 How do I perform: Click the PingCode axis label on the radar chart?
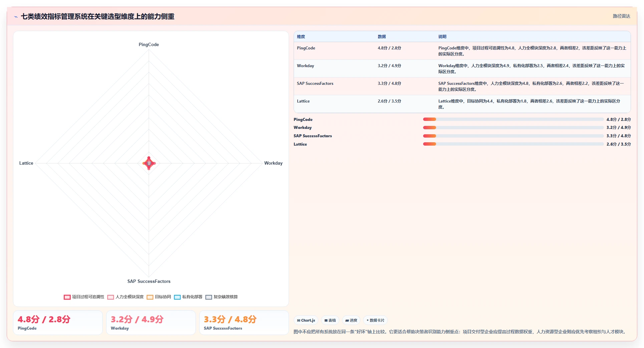click(149, 45)
